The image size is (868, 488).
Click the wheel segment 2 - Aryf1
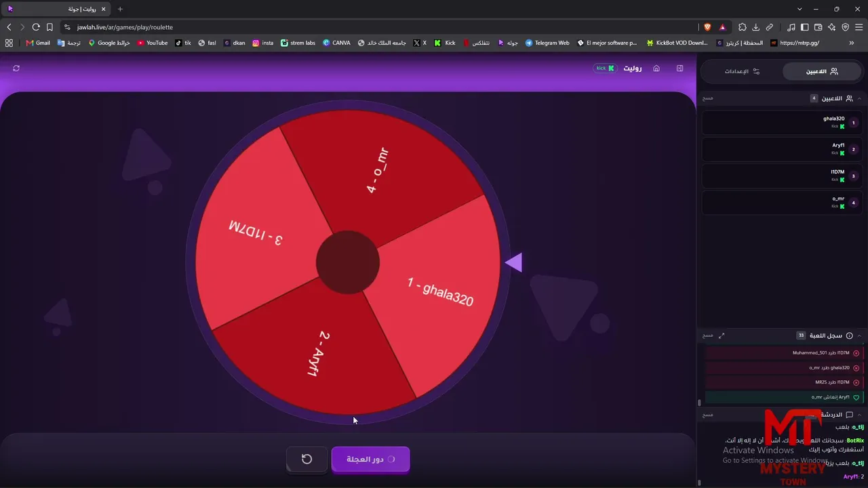[x=319, y=352]
